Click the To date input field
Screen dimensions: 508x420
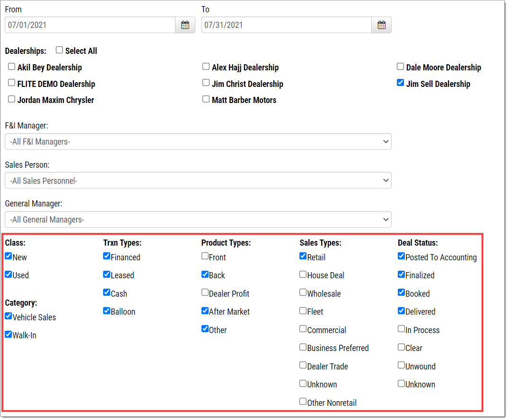286,25
